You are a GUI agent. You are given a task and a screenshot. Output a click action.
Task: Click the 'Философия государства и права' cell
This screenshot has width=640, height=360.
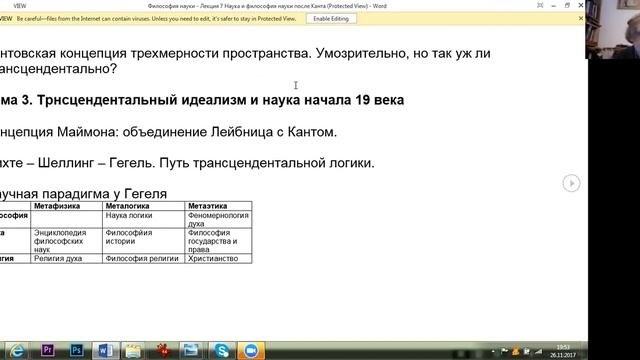click(218, 241)
